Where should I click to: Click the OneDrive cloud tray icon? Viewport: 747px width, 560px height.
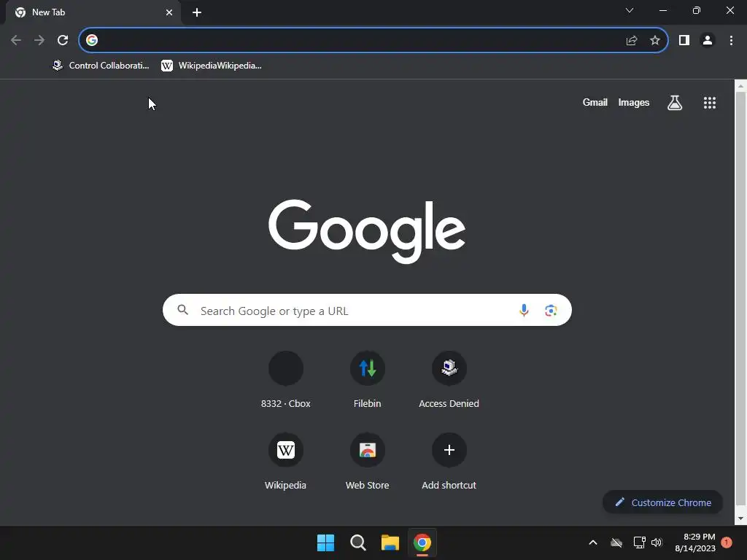(x=616, y=542)
